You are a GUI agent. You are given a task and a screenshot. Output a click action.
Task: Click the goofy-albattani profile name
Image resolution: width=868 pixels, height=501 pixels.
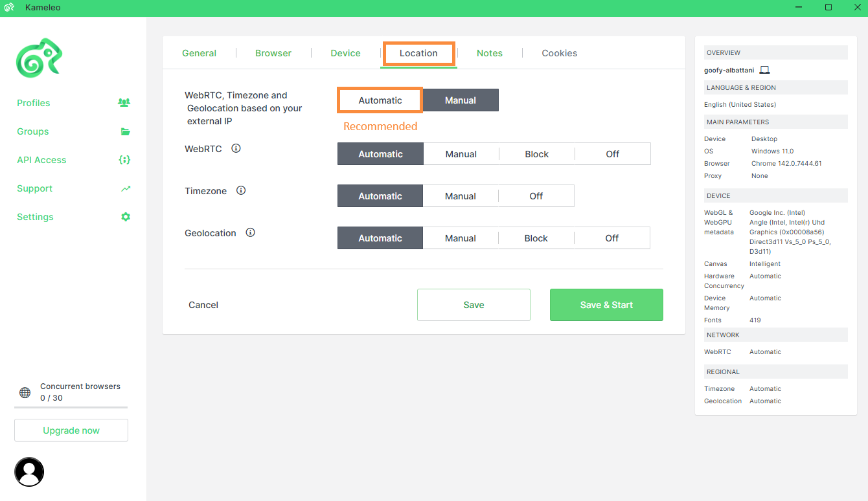[729, 70]
